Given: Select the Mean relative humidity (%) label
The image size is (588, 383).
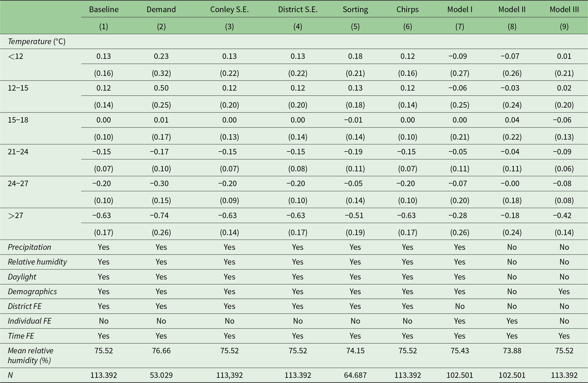Looking at the screenshot, I should 30,355.
